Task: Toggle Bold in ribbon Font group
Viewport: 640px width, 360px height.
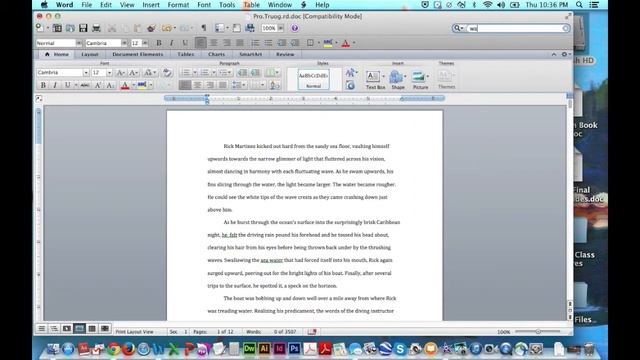Action: [43, 85]
